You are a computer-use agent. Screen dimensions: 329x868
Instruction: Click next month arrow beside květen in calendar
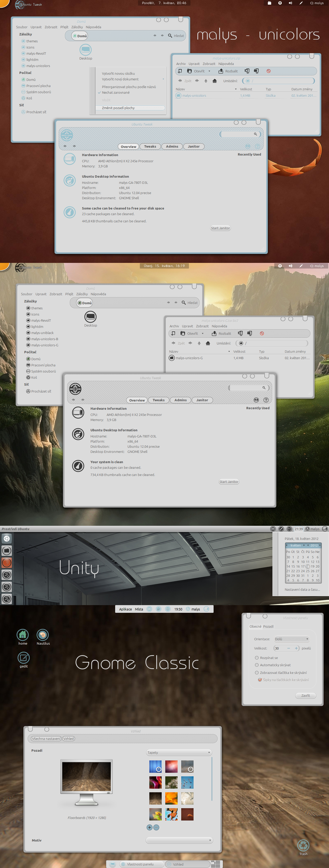point(304,545)
